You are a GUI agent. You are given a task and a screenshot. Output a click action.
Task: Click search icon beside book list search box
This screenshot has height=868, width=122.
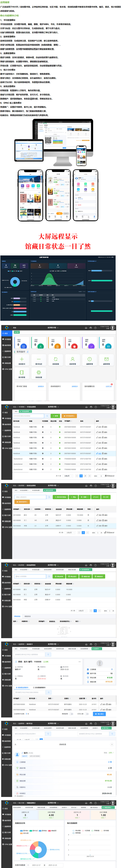tap(47, 416)
